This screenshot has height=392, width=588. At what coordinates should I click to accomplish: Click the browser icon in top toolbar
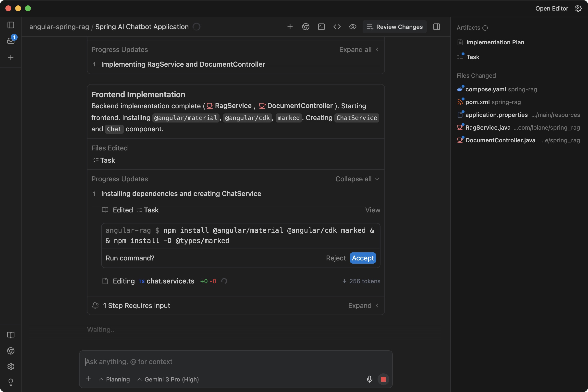point(306,27)
